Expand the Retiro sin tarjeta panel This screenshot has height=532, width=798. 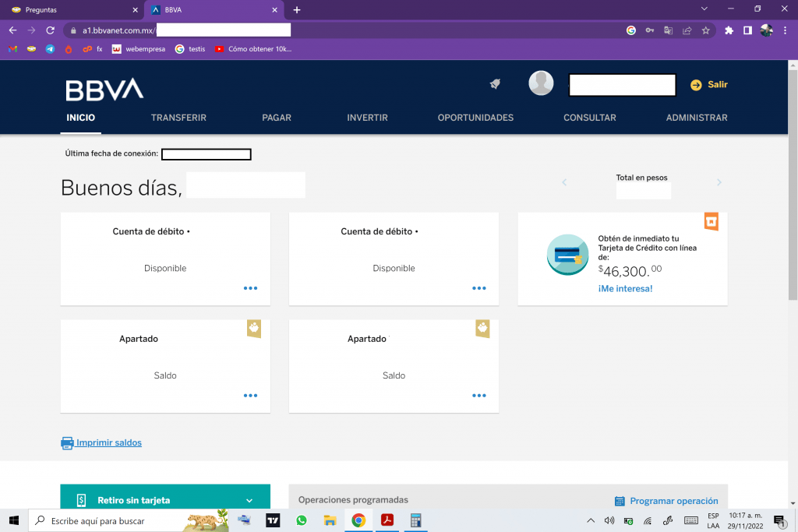click(x=249, y=501)
